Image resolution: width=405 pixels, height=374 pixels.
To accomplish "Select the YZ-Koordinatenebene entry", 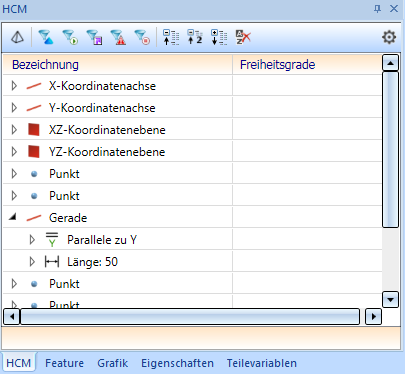I will click(107, 152).
